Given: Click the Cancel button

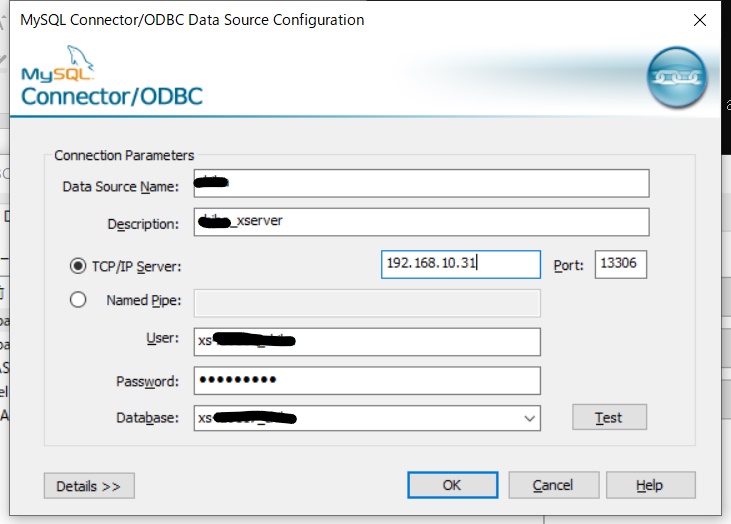Looking at the screenshot, I should [553, 485].
